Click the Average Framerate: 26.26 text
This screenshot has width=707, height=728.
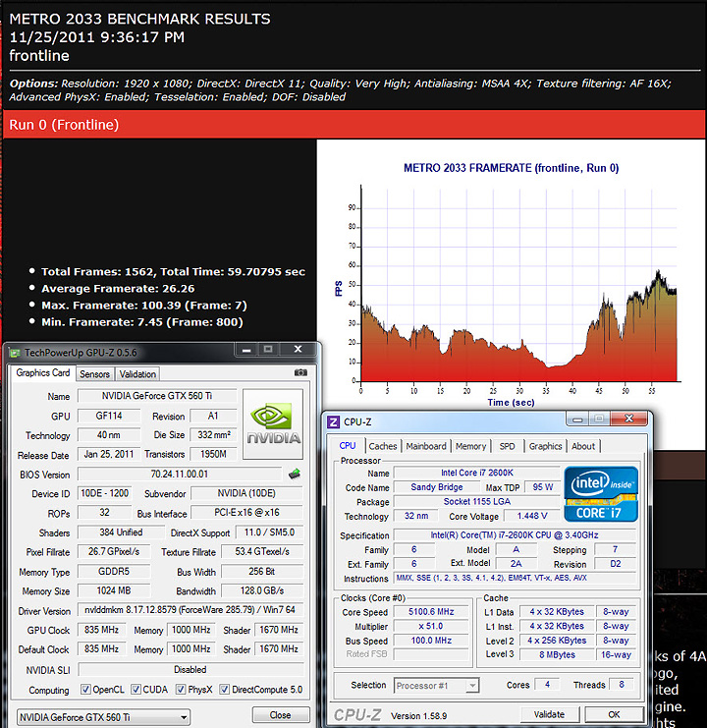(x=118, y=288)
